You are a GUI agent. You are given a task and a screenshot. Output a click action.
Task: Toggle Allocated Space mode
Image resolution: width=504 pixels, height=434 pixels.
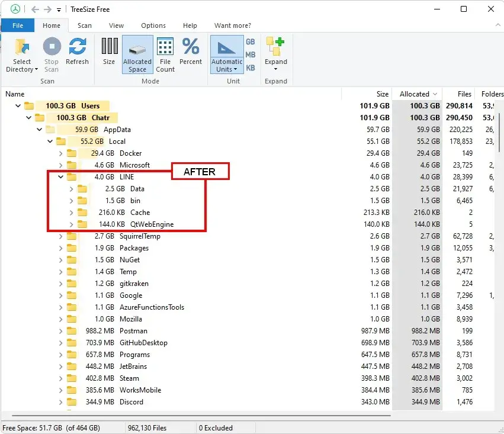tap(137, 55)
